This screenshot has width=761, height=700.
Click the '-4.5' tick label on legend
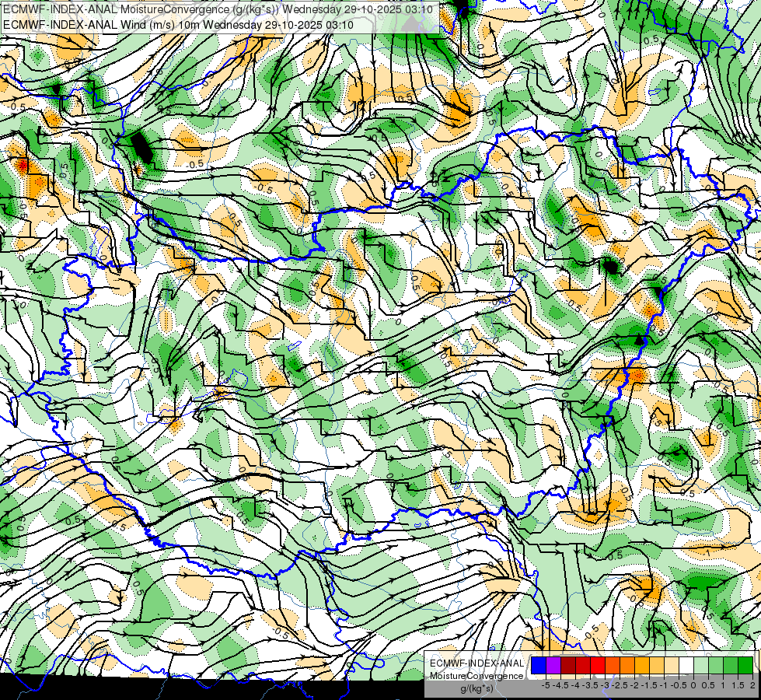point(560,685)
